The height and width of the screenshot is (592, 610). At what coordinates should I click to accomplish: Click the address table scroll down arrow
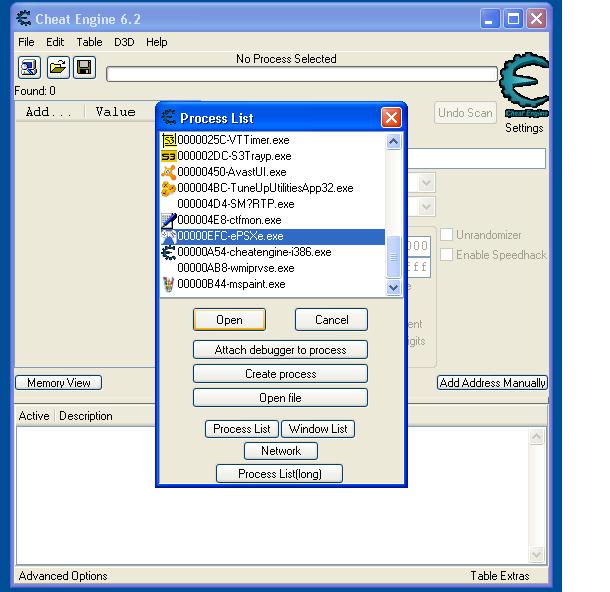tap(536, 555)
